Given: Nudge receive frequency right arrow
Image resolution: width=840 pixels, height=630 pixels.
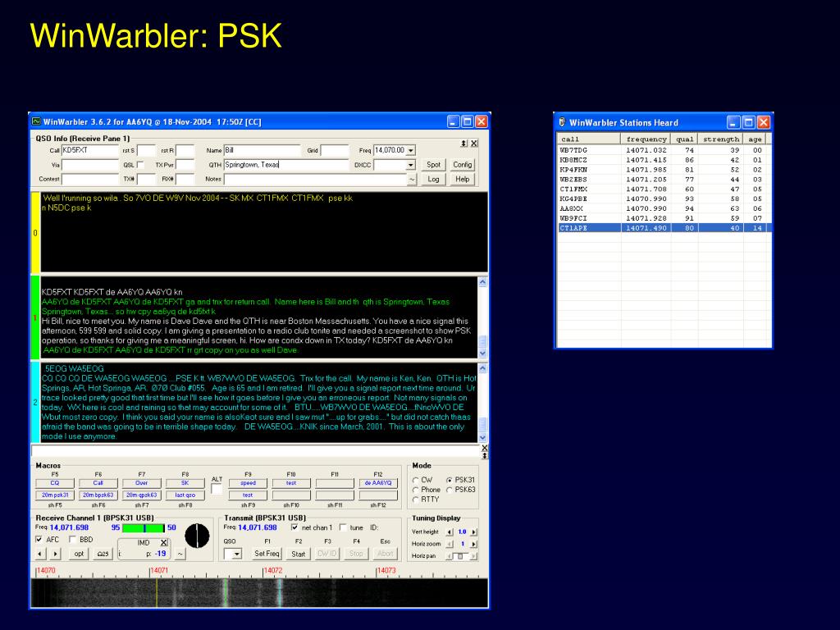Looking at the screenshot, I should coord(55,554).
